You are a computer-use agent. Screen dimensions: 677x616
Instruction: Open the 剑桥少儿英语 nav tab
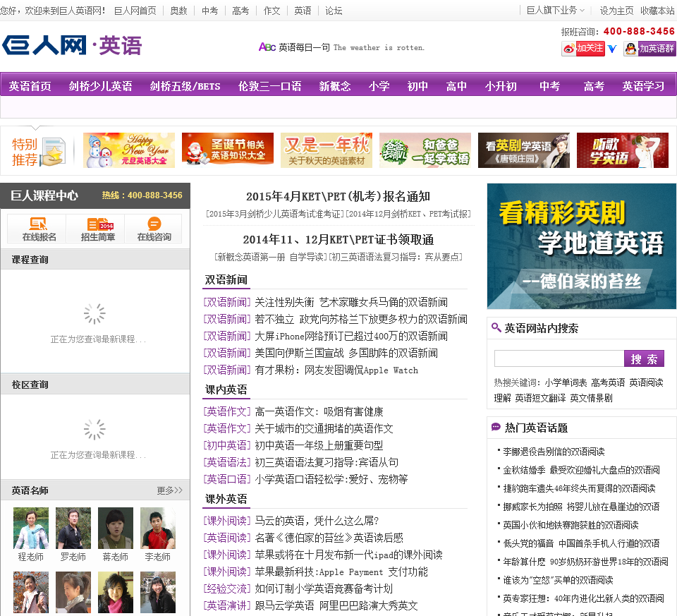(x=100, y=86)
